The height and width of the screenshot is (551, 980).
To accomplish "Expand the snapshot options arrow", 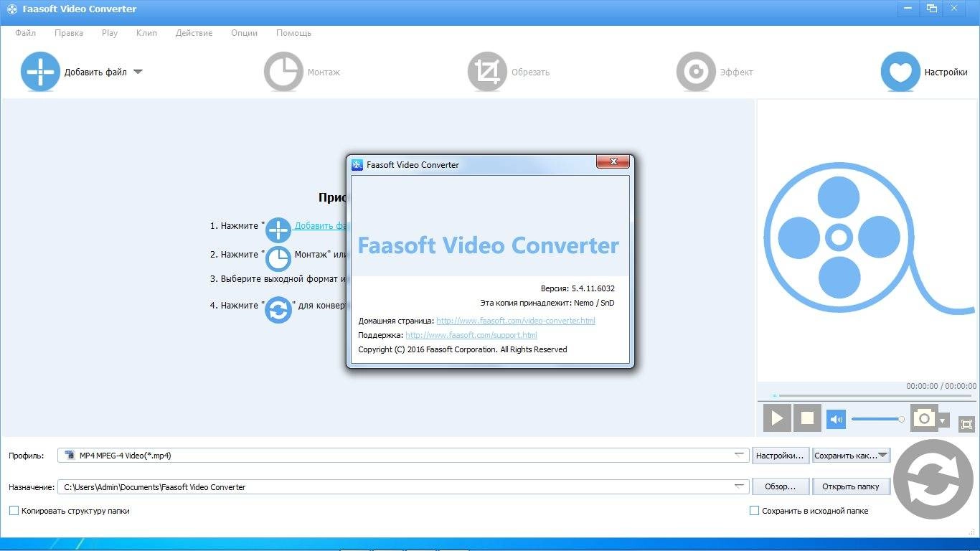I will [943, 420].
